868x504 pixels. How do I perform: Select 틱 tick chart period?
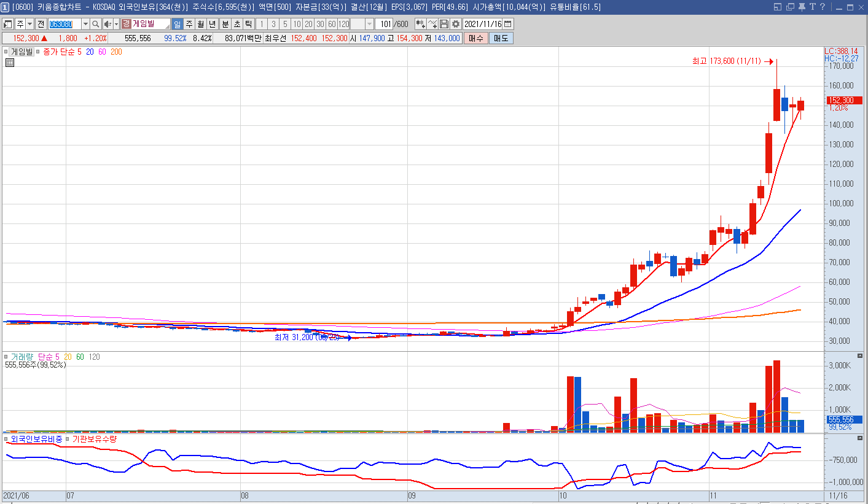point(248,24)
